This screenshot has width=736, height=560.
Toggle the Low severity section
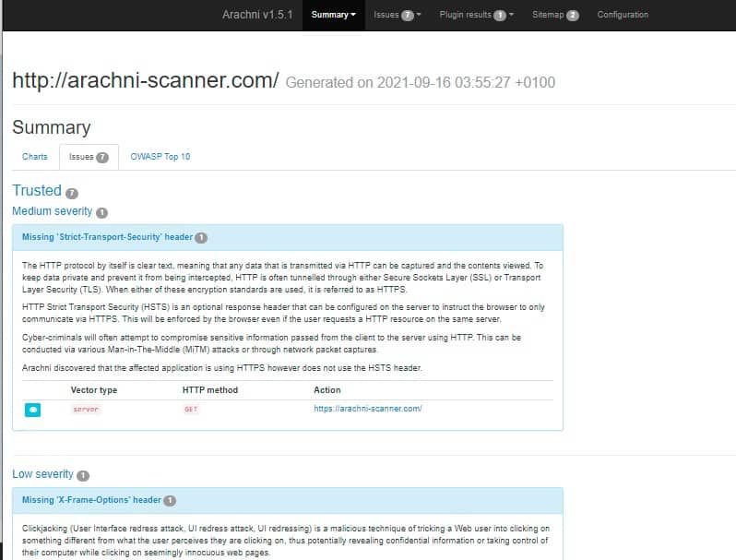[x=42, y=474]
